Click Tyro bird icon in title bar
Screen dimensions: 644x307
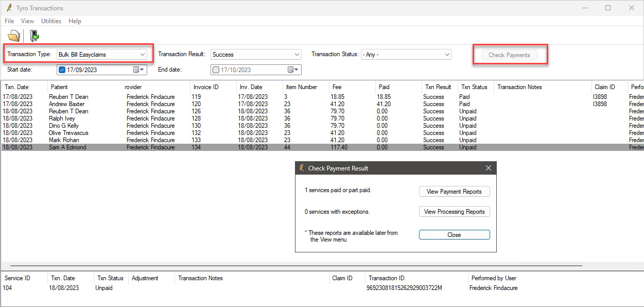[9, 8]
